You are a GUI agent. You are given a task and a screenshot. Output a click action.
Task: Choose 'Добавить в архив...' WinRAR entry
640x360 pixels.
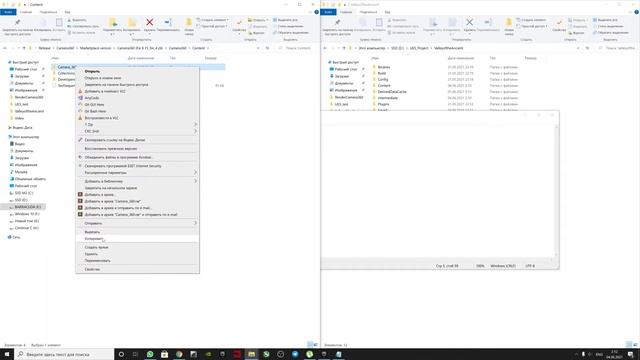[x=99, y=195]
